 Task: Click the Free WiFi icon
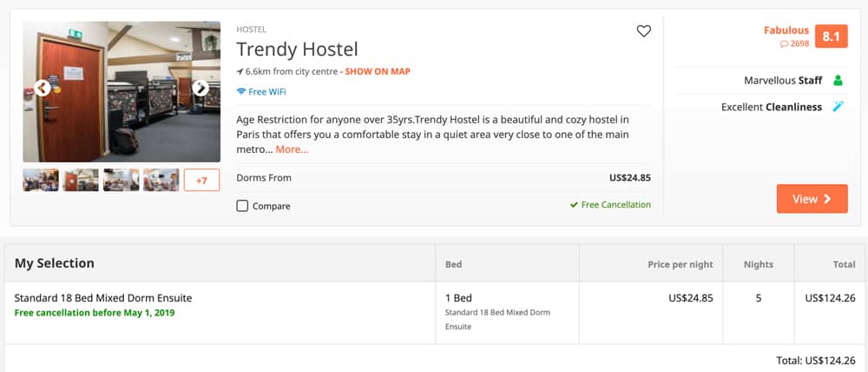pos(240,92)
